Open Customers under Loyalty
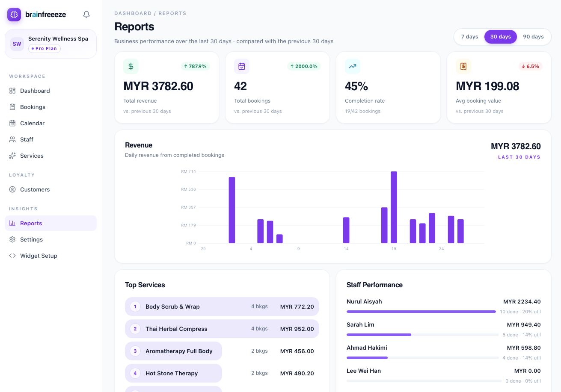This screenshot has width=561, height=392. coord(50,189)
